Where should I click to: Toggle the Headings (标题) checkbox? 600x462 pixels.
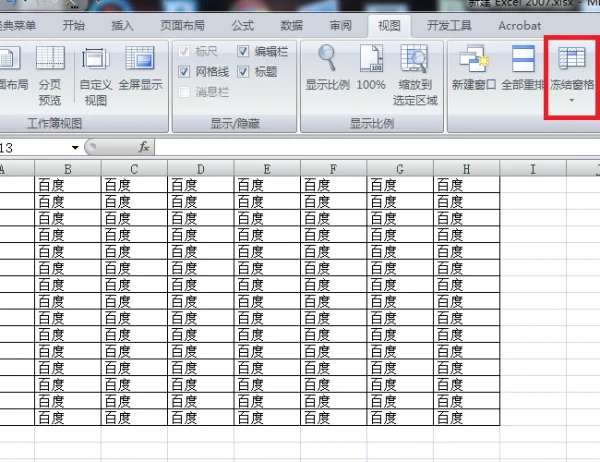click(x=243, y=71)
